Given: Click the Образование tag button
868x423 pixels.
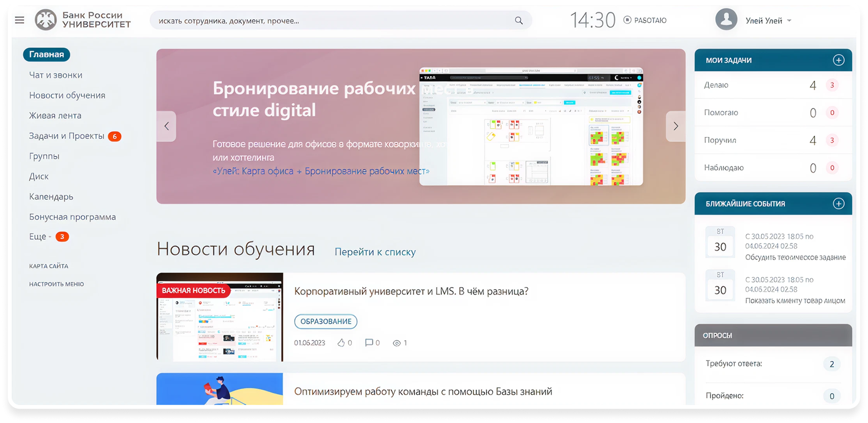Looking at the screenshot, I should tap(326, 321).
